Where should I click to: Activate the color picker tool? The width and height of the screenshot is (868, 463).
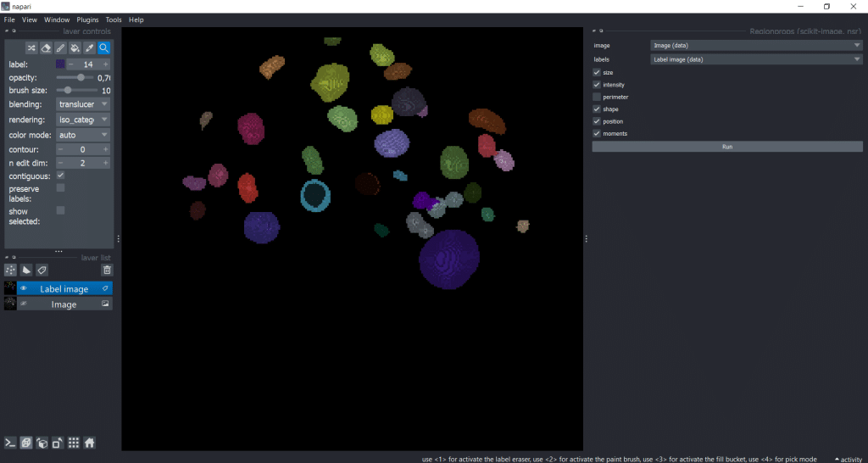click(x=89, y=48)
